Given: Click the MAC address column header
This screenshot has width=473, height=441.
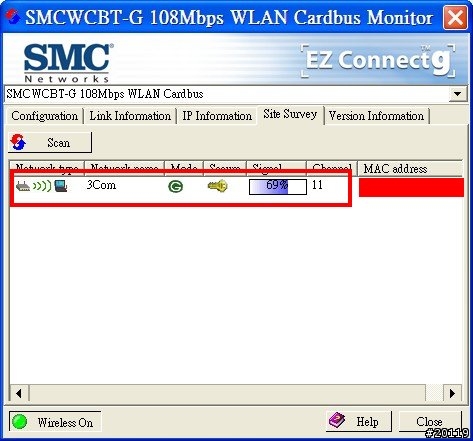Looking at the screenshot, I should [x=410, y=168].
